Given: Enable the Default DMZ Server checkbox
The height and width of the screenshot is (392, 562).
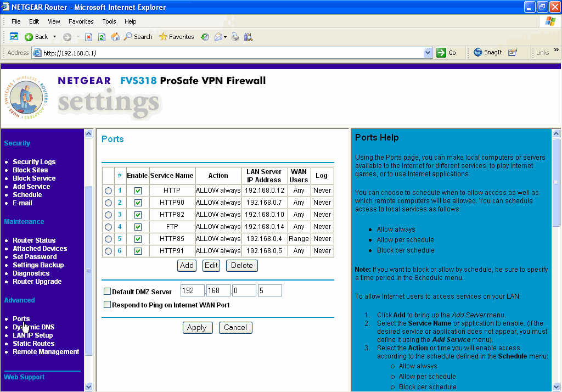Looking at the screenshot, I should [108, 292].
